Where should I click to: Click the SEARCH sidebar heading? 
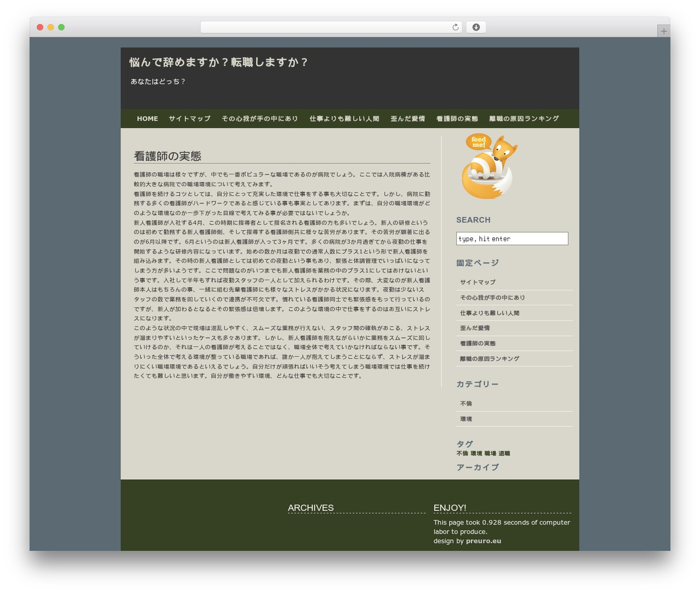(x=474, y=220)
